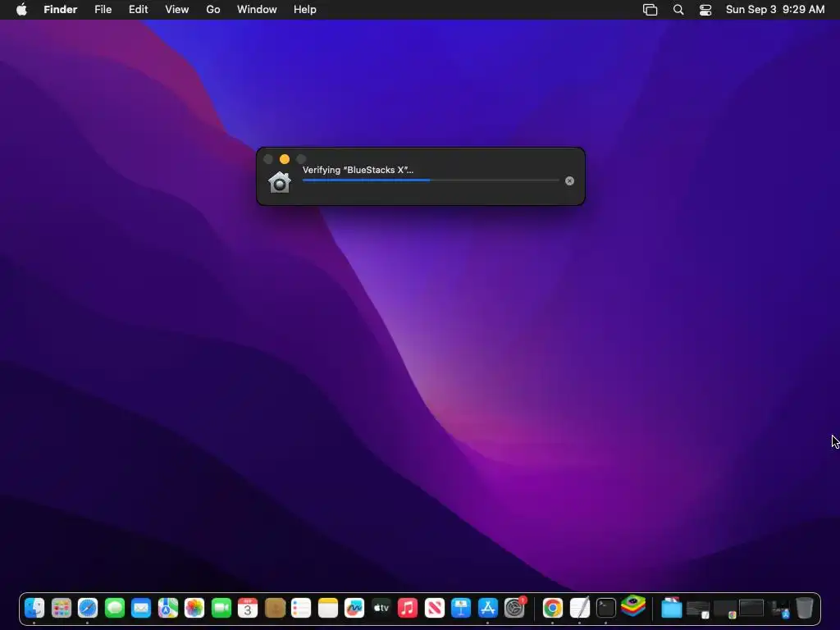The image size is (840, 630).
Task: Click the Gatekeeper house icon
Action: pyautogui.click(x=280, y=182)
